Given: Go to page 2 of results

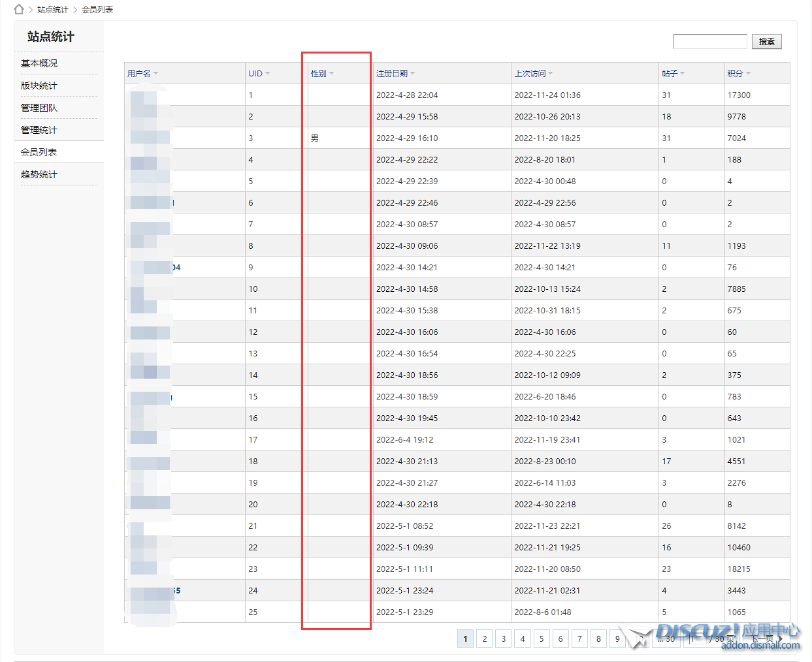Looking at the screenshot, I should click(x=484, y=638).
